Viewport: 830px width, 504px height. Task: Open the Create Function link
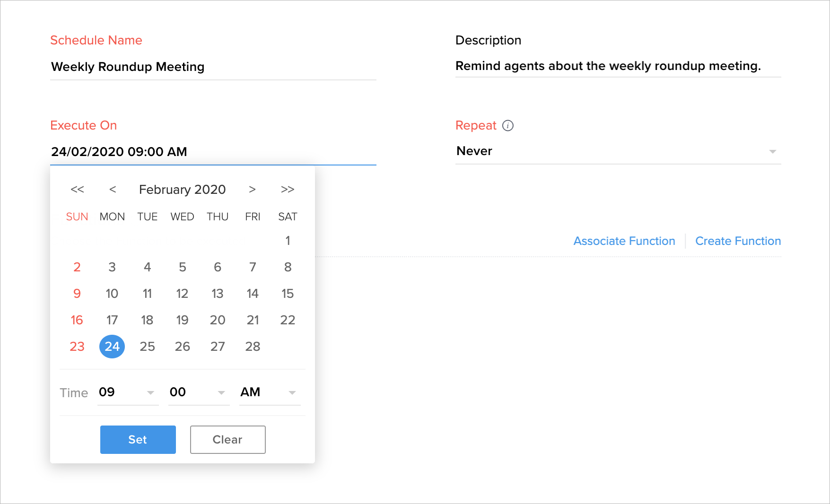pyautogui.click(x=738, y=241)
